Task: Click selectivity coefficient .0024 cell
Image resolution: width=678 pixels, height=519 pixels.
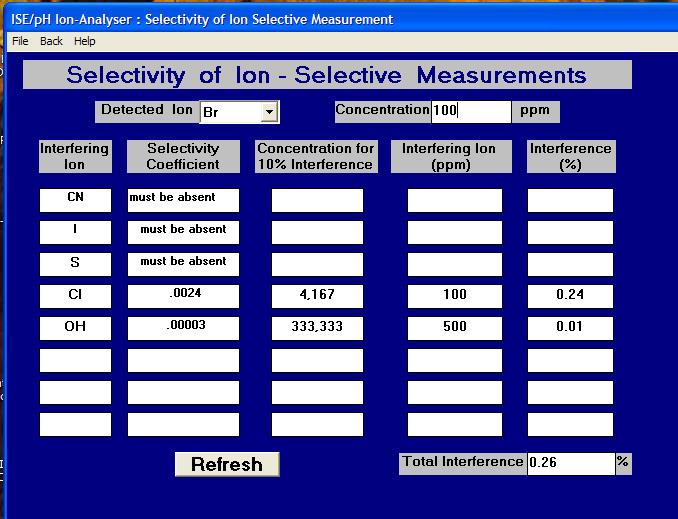Action: 183,296
